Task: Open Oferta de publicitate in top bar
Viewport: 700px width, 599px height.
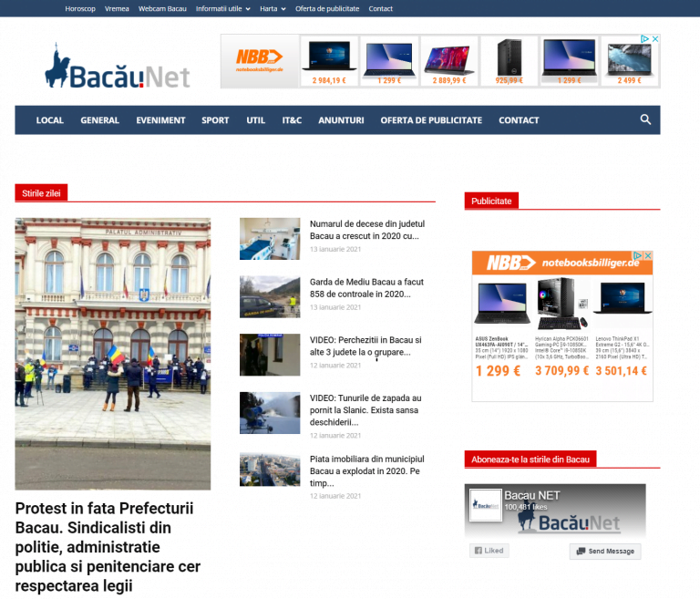Action: pos(327,8)
